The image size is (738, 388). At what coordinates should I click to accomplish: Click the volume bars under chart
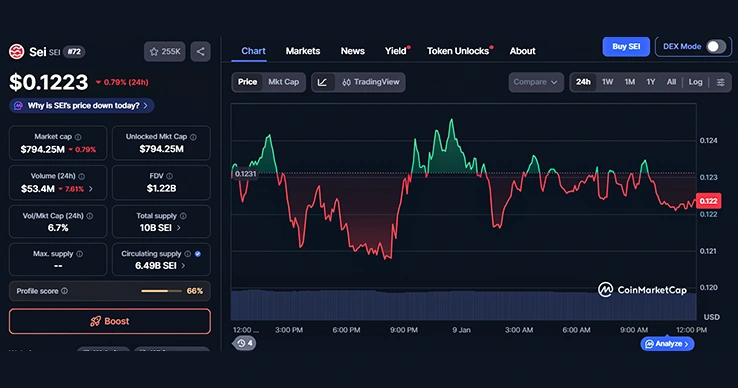tap(464, 305)
